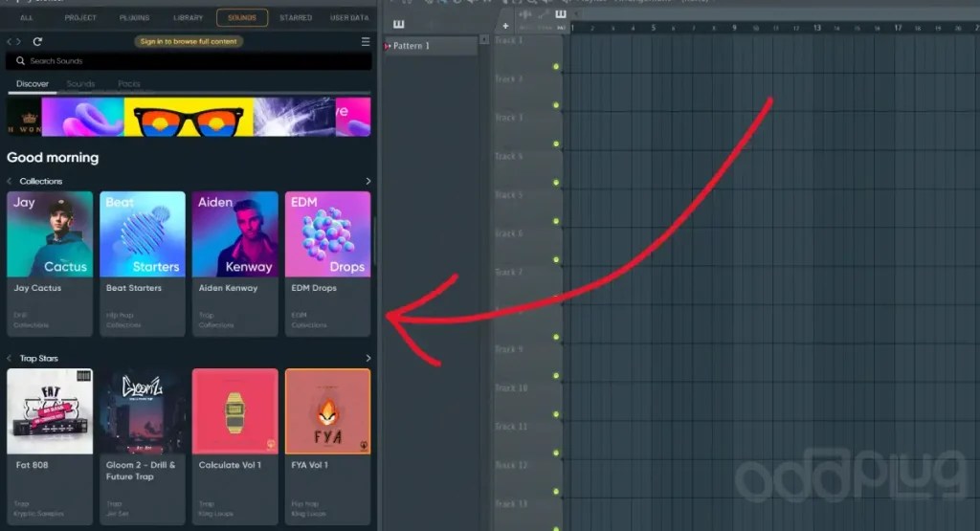Image resolution: width=980 pixels, height=531 pixels.
Task: Select the Track 10 header label
Action: point(511,387)
